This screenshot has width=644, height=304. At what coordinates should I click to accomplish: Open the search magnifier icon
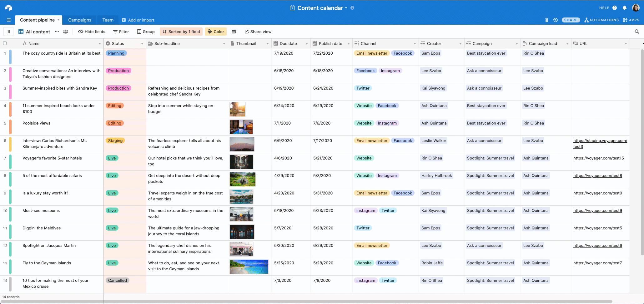637,32
